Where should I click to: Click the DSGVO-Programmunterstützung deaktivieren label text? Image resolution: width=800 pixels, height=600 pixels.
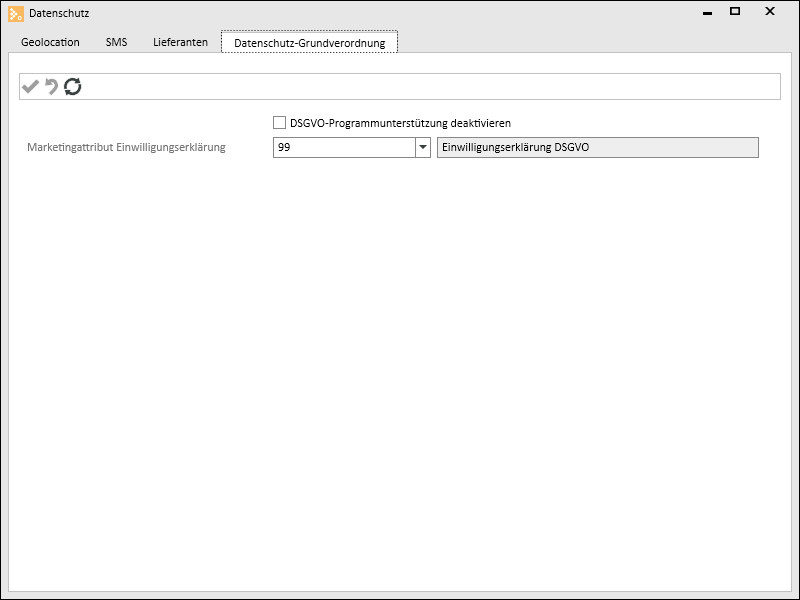400,123
